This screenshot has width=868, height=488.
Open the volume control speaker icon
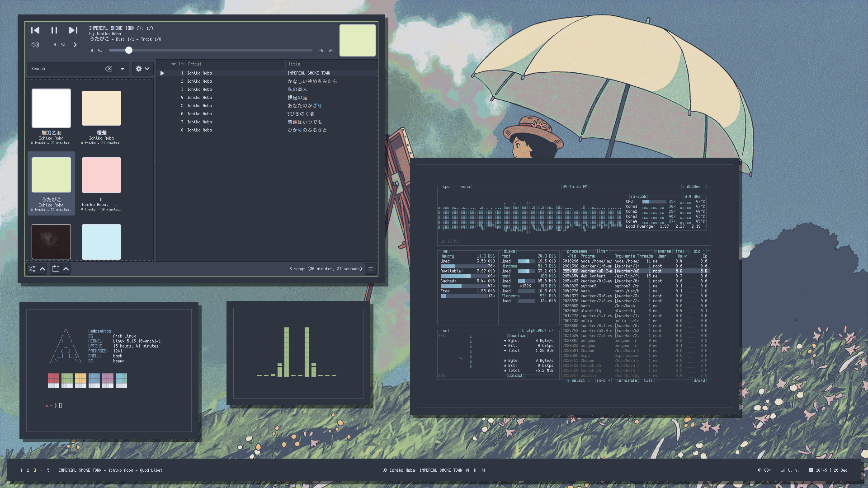[35, 45]
